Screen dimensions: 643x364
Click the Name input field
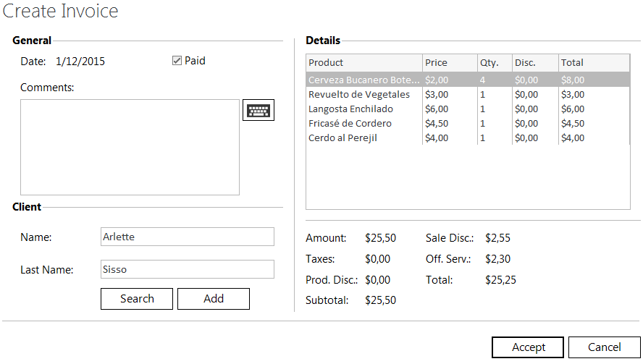click(188, 237)
